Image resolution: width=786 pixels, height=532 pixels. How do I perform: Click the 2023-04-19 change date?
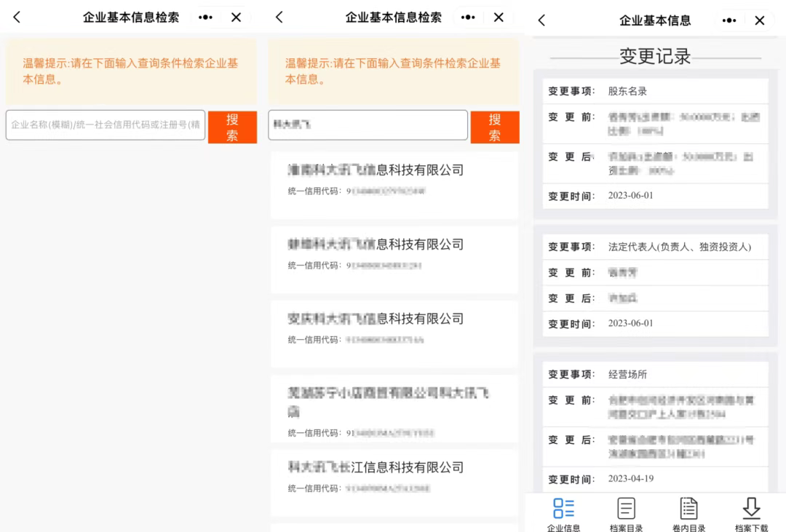[x=630, y=479]
